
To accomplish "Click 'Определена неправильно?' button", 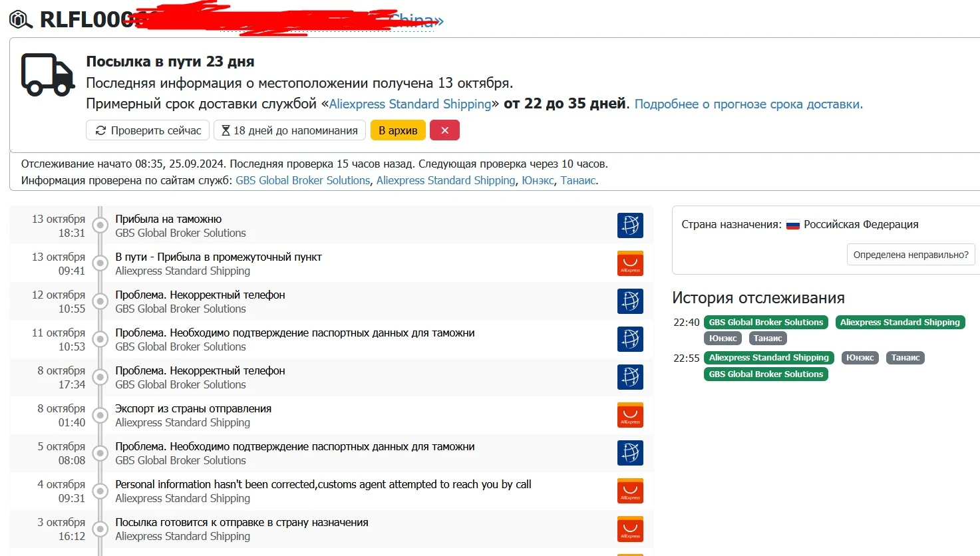I will click(x=911, y=255).
